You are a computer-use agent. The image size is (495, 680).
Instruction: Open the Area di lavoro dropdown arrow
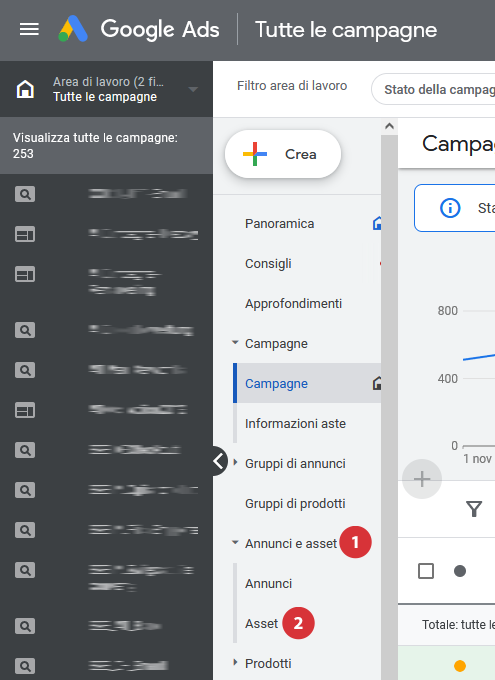point(193,89)
